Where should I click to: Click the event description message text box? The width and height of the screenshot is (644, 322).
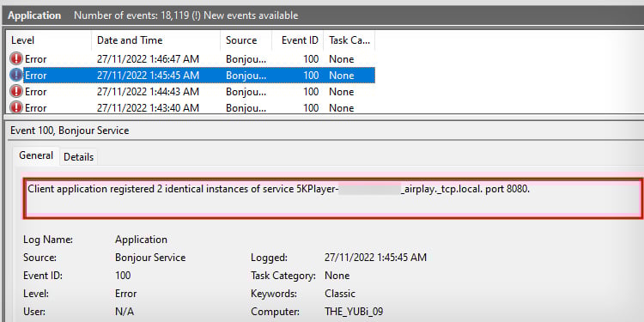[x=333, y=199]
